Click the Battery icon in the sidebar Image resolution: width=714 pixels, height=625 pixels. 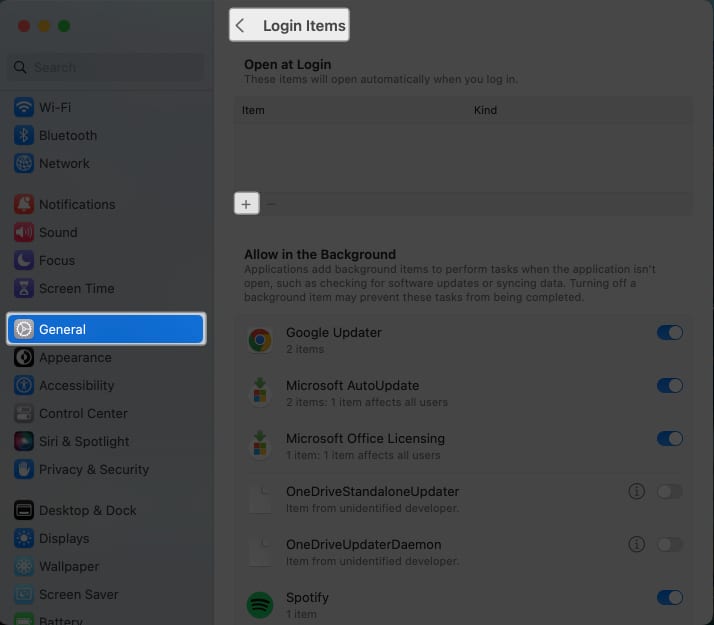point(24,620)
